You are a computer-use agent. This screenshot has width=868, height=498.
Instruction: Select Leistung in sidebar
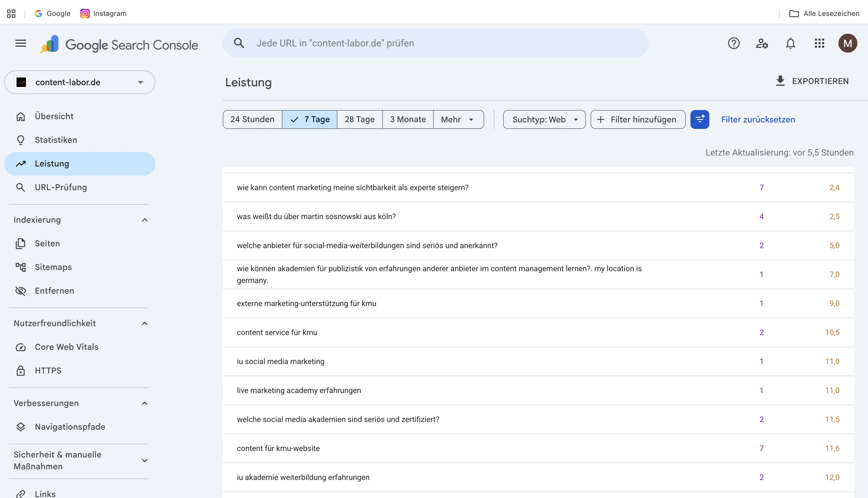[x=79, y=164]
